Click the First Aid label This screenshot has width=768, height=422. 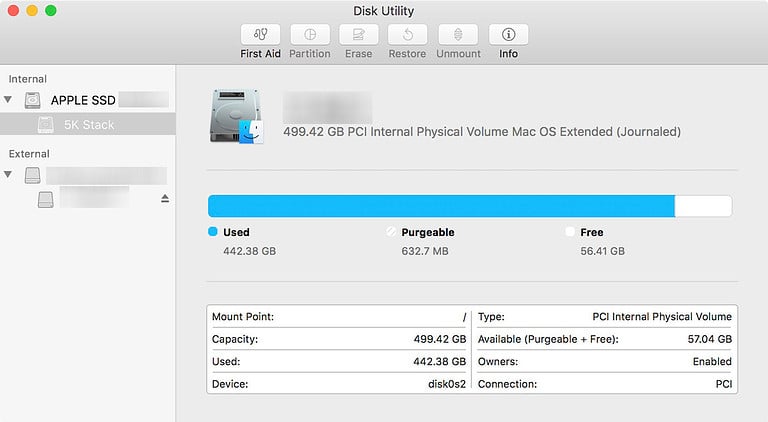point(261,54)
